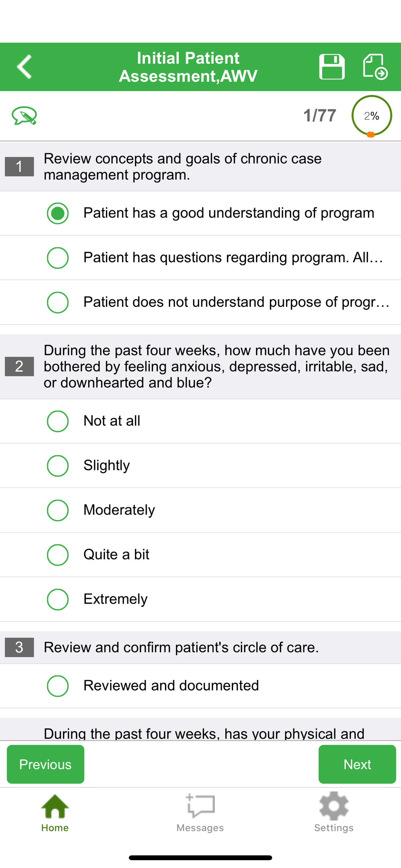Screen dimensions: 401x868
Task: Mark 'Reviewed and documented' for circle of care
Action: (x=200, y=686)
